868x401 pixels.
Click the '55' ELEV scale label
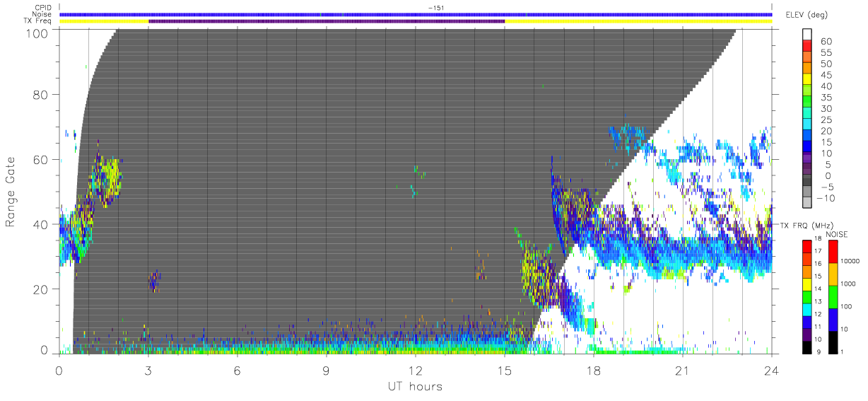(826, 53)
